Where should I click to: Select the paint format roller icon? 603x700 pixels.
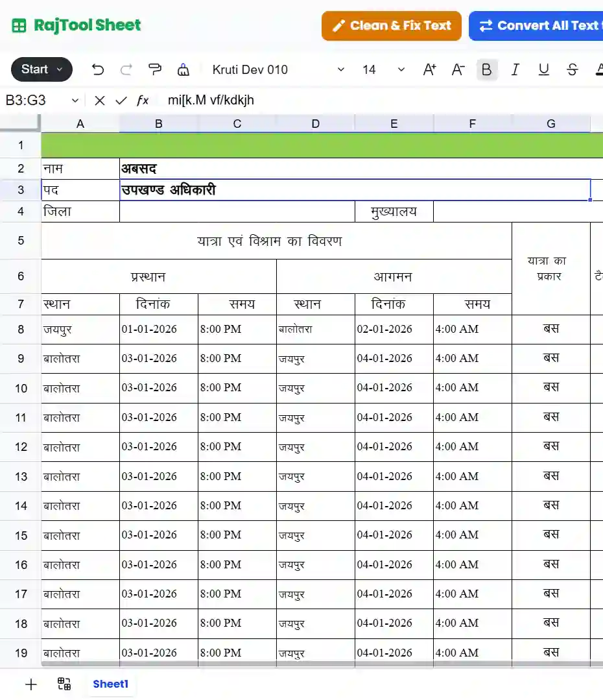[155, 69]
